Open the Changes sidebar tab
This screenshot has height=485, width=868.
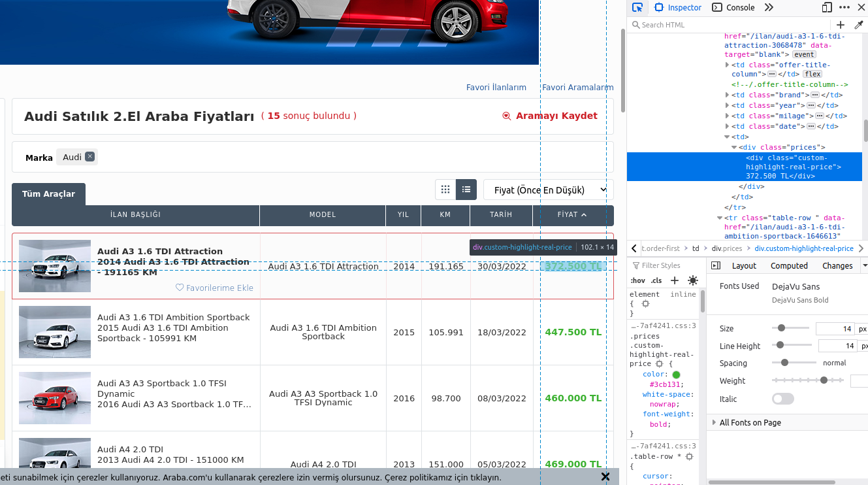837,265
